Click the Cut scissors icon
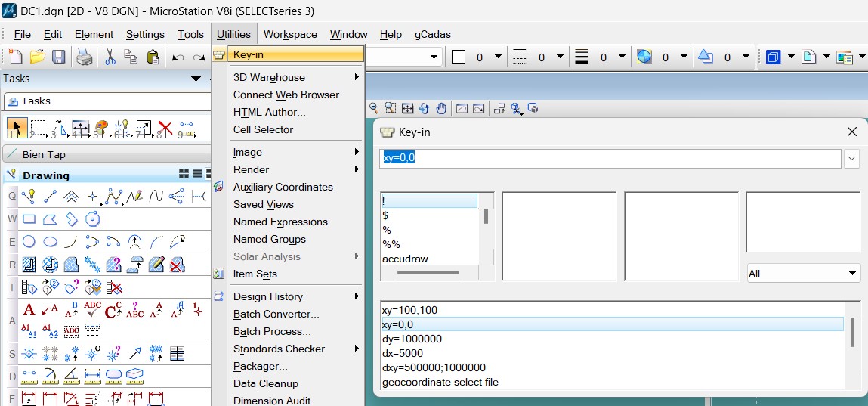The height and width of the screenshot is (406, 868). (x=110, y=57)
